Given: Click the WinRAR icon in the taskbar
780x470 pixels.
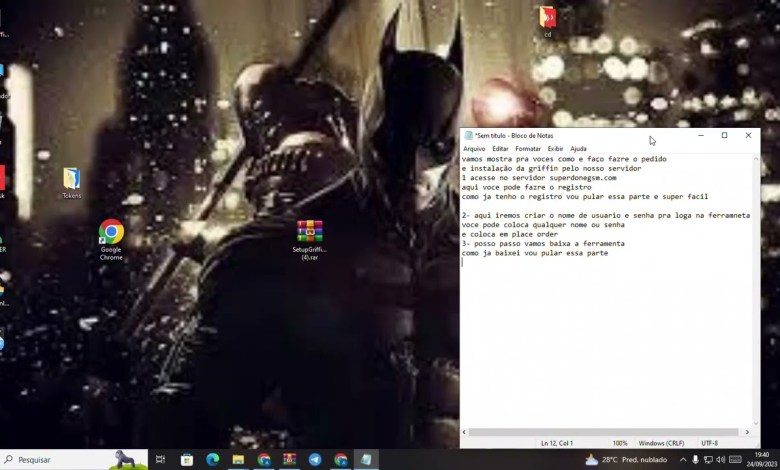Looking at the screenshot, I should [290, 460].
